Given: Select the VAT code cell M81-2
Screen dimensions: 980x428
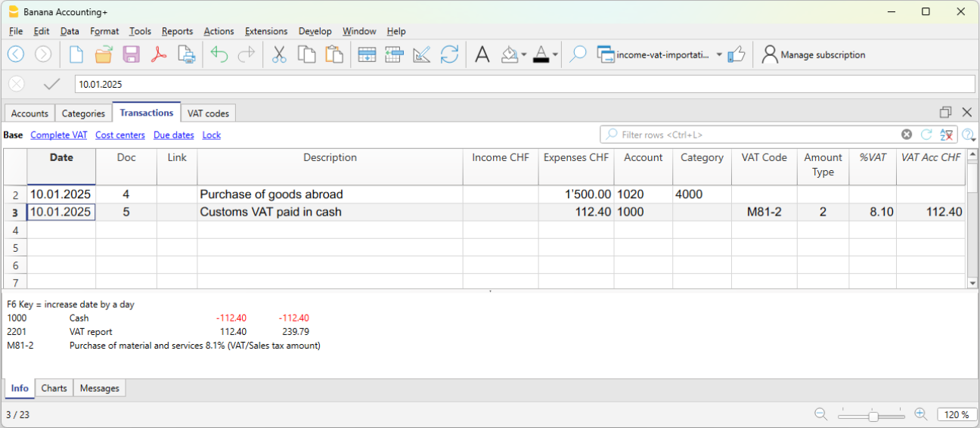Looking at the screenshot, I should pos(764,212).
